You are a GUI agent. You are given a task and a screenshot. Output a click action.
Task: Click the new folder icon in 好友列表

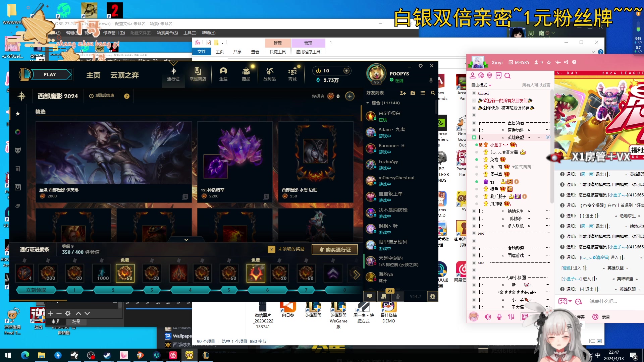(413, 93)
